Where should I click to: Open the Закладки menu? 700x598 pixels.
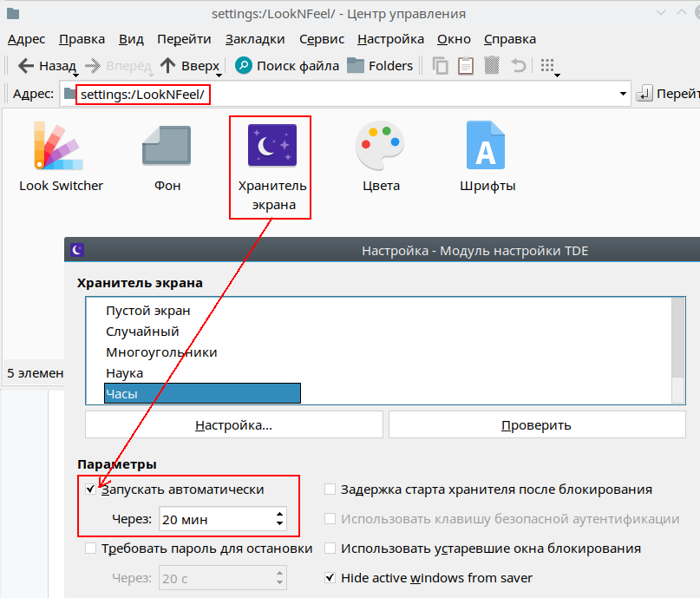[x=255, y=39]
